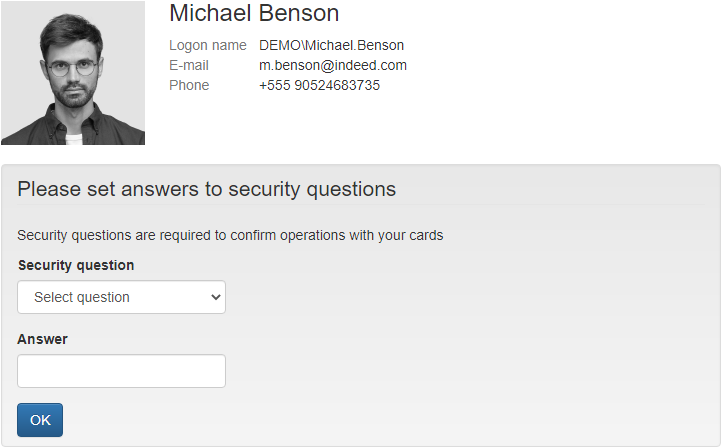The image size is (721, 448).
Task: Click the security questions description text
Action: (x=230, y=236)
